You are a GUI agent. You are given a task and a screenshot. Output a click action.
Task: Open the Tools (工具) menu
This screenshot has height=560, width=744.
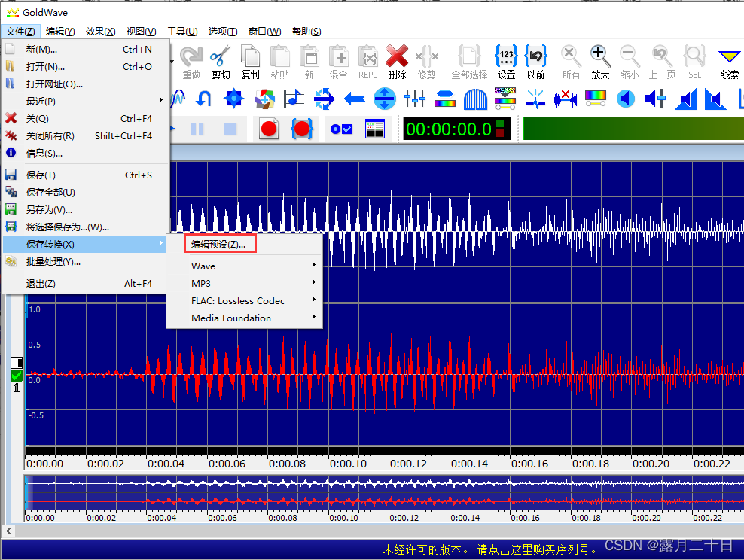click(x=182, y=32)
